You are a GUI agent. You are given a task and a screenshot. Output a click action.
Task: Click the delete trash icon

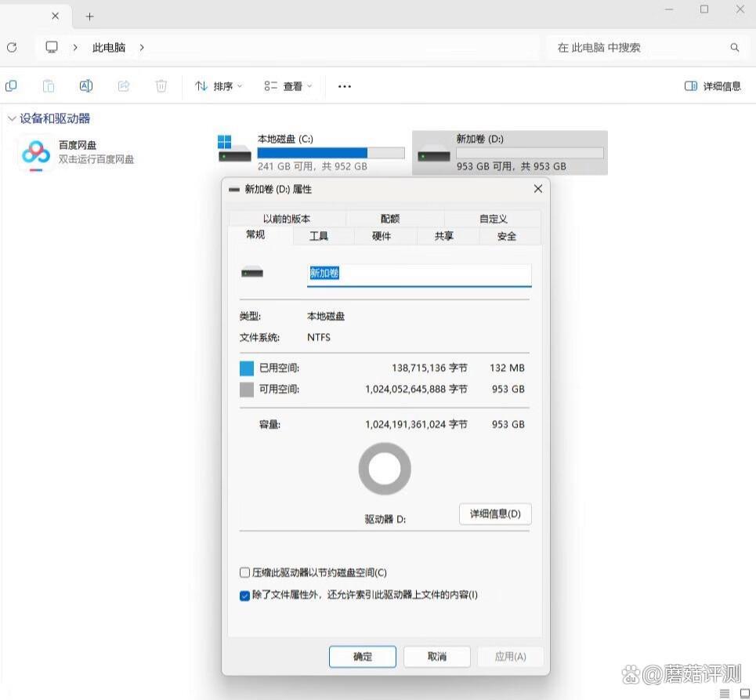point(161,86)
